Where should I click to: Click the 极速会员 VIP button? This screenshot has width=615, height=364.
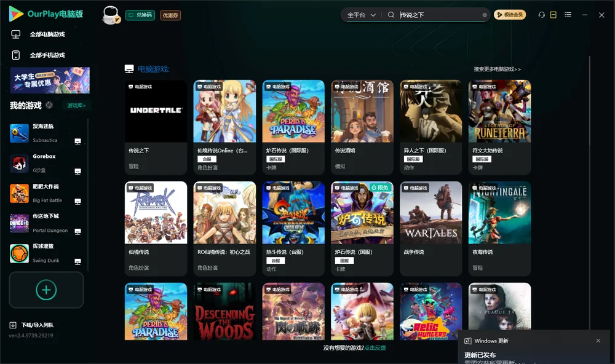(x=509, y=15)
